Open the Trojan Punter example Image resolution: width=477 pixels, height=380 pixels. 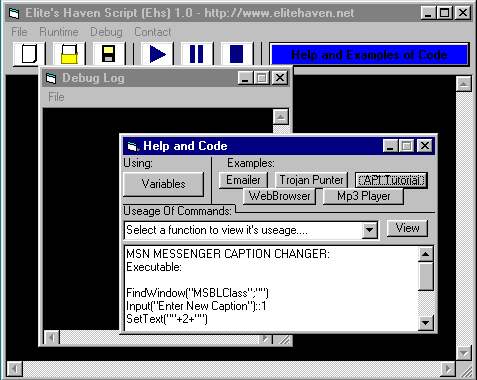click(x=311, y=180)
